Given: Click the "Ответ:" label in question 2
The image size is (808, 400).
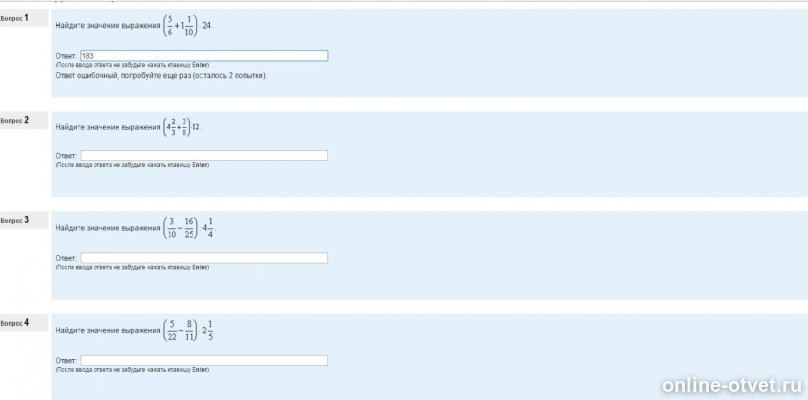Looking at the screenshot, I should pos(66,156).
